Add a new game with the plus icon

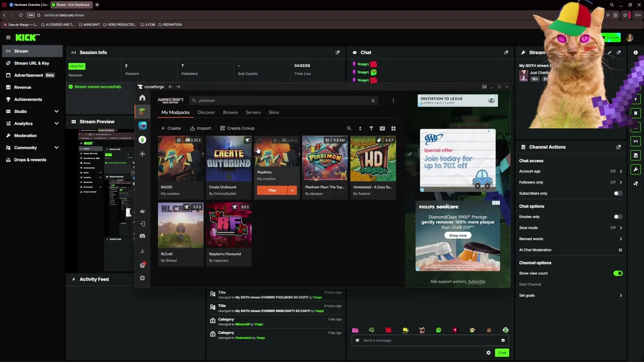[142, 154]
